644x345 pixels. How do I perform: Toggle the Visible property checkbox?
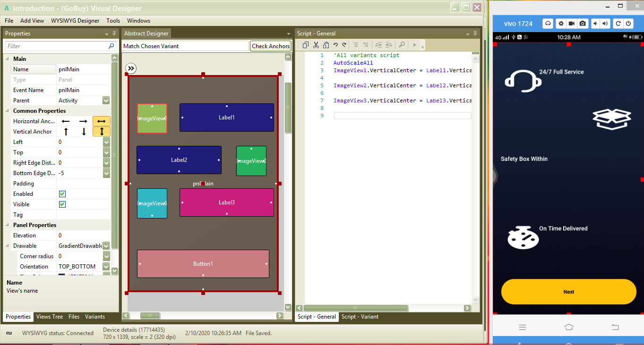(x=62, y=204)
